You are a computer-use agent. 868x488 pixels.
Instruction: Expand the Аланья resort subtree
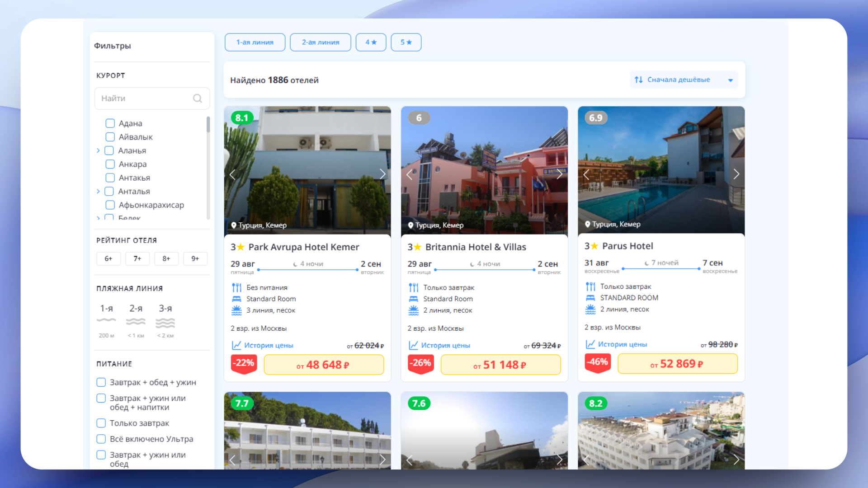pyautogui.click(x=98, y=151)
